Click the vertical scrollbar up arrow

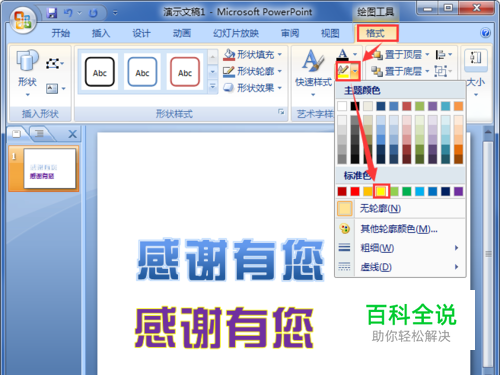click(488, 132)
